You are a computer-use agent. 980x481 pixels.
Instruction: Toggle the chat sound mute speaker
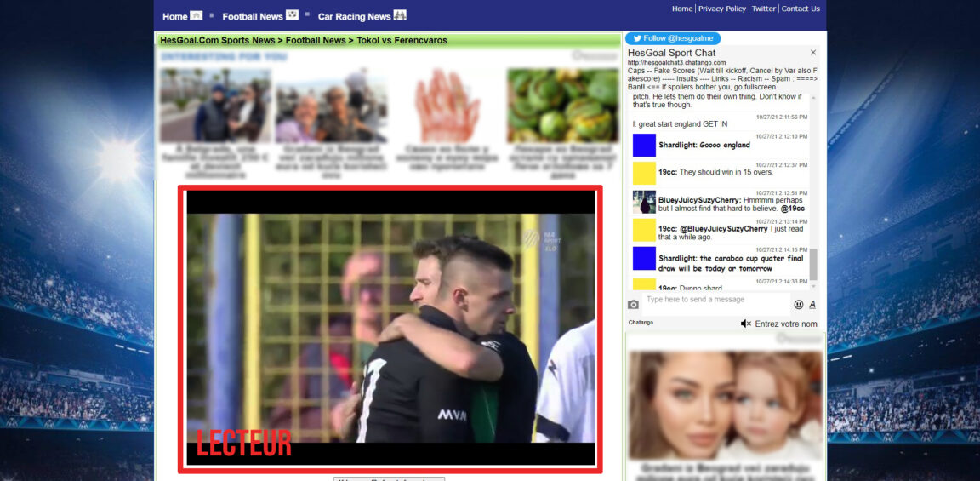pos(745,324)
